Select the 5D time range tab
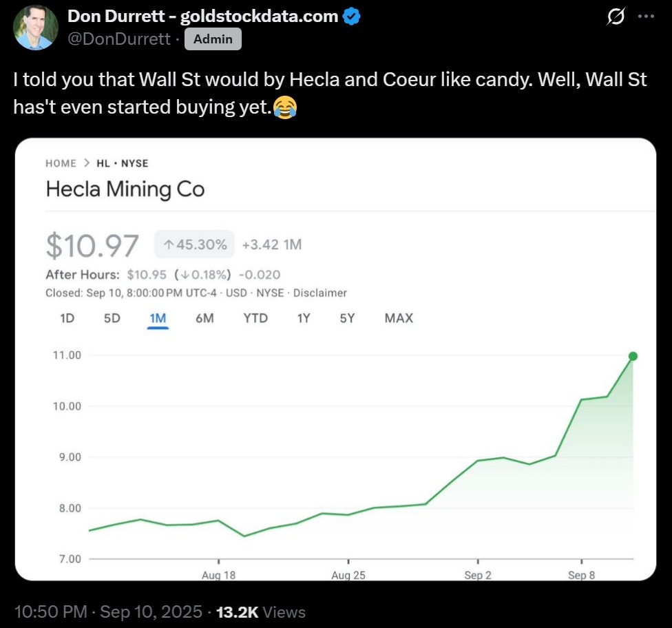This screenshot has width=672, height=628. [x=112, y=318]
